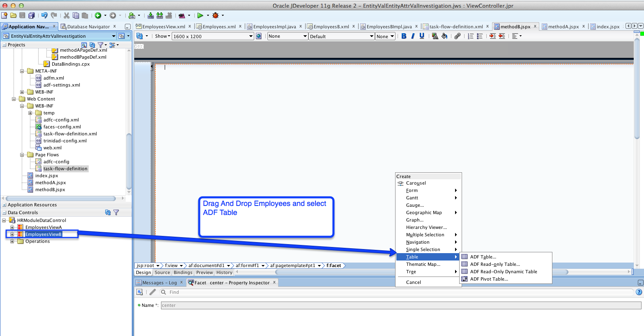Click the Cut scissors icon
This screenshot has width=644, height=336.
point(67,16)
